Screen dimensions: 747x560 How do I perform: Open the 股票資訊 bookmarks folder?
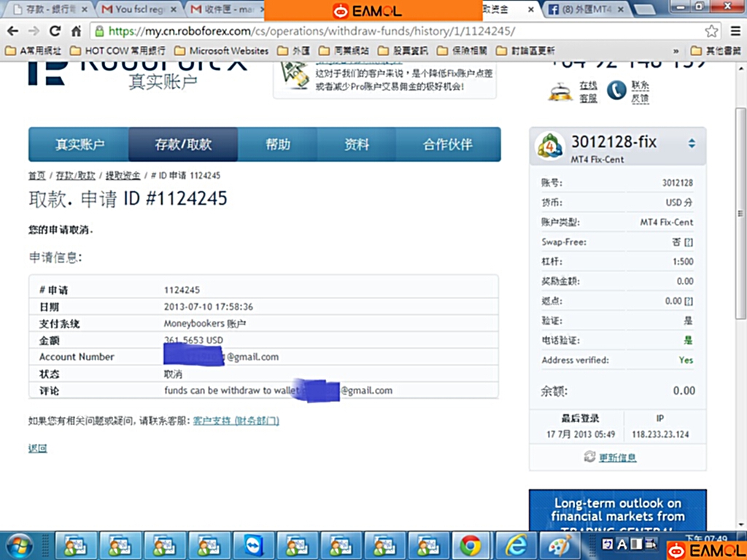pyautogui.click(x=403, y=50)
